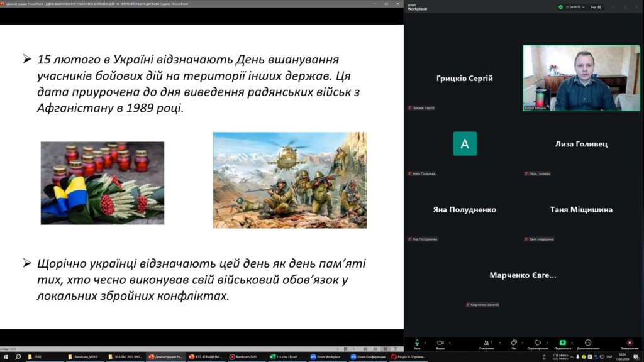Viewport: 644px width, 362px height.
Task: Open the Participants panel
Action: click(486, 343)
